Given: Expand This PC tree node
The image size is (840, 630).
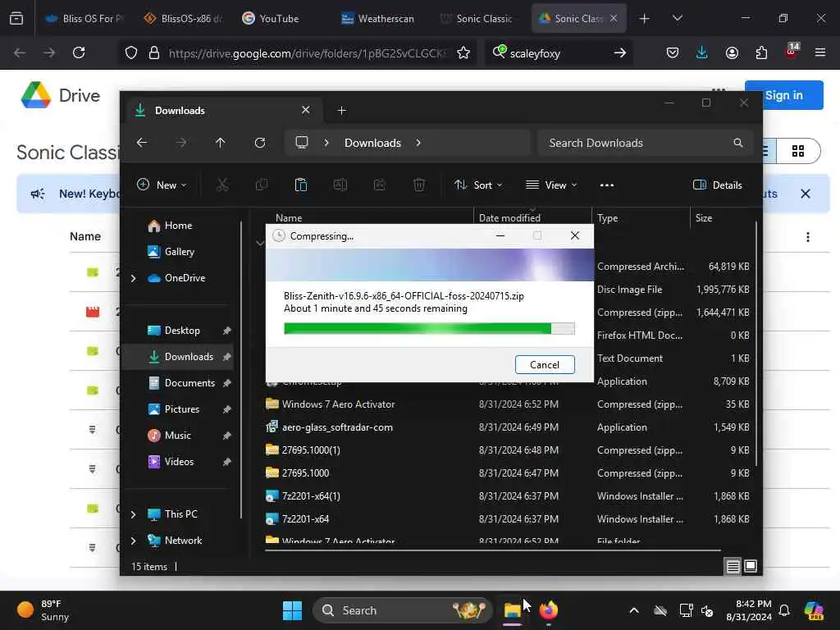Looking at the screenshot, I should (x=134, y=514).
